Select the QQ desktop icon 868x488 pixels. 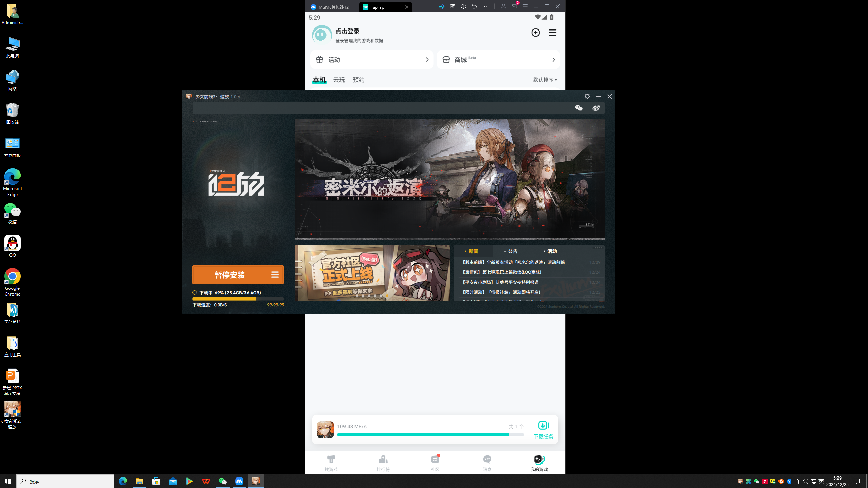pyautogui.click(x=13, y=246)
